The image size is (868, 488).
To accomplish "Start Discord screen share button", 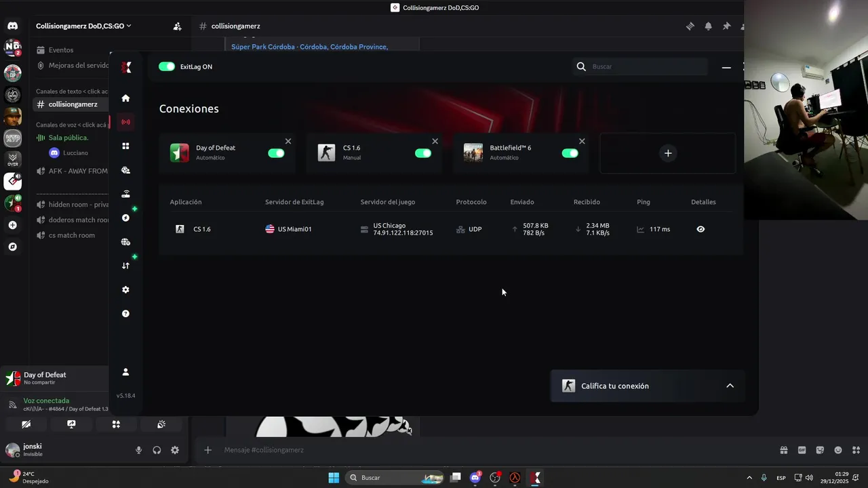I will pos(71,424).
